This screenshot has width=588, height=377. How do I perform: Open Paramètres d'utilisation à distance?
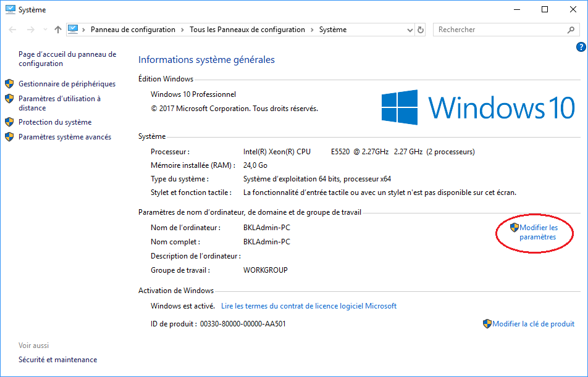[60, 103]
